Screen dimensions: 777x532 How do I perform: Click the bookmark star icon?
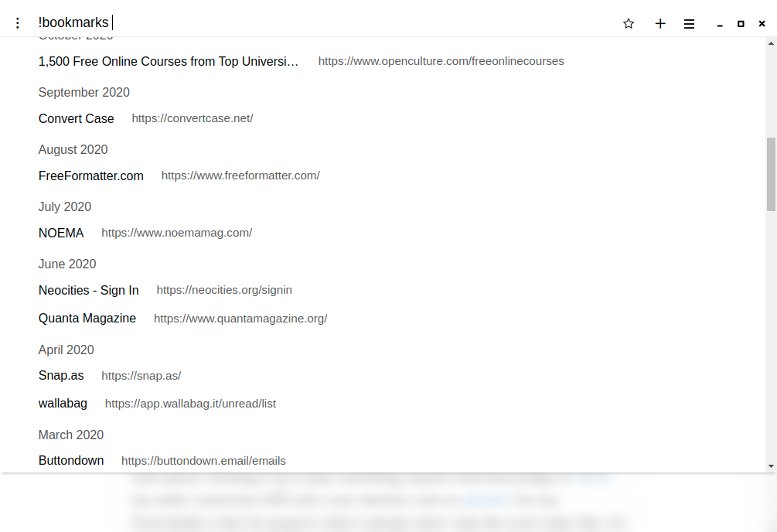coord(629,24)
